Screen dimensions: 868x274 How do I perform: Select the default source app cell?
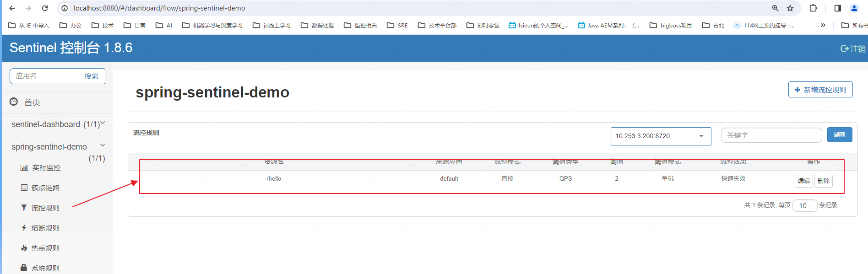pos(449,179)
